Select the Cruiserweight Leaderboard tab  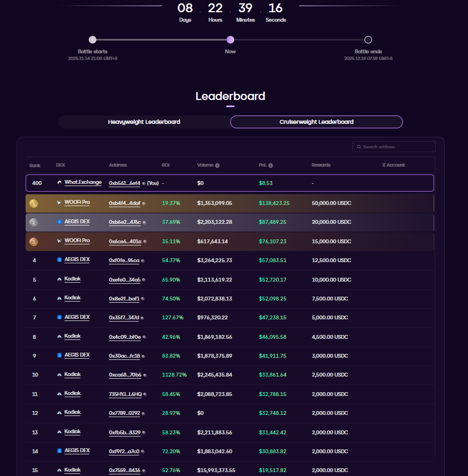[316, 122]
